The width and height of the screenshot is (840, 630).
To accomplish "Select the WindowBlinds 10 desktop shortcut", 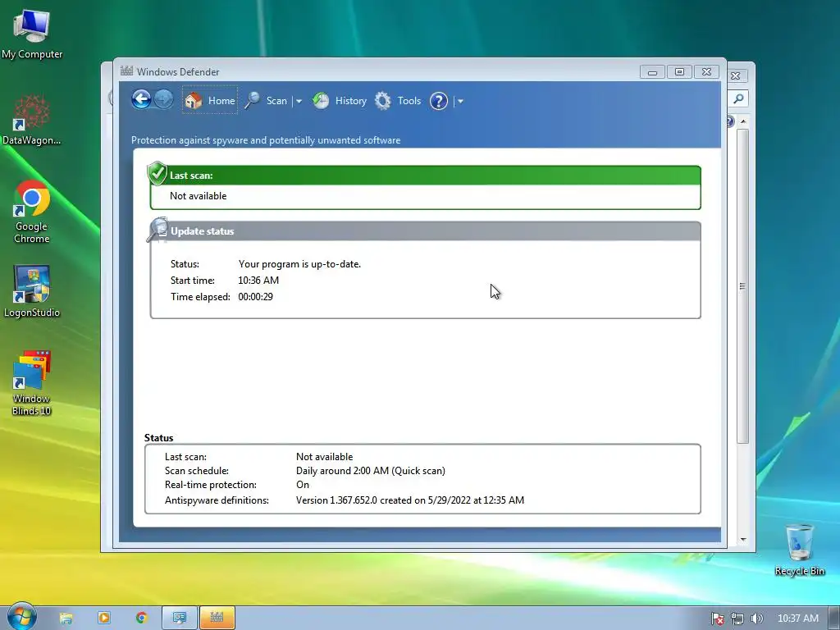I will [32, 383].
